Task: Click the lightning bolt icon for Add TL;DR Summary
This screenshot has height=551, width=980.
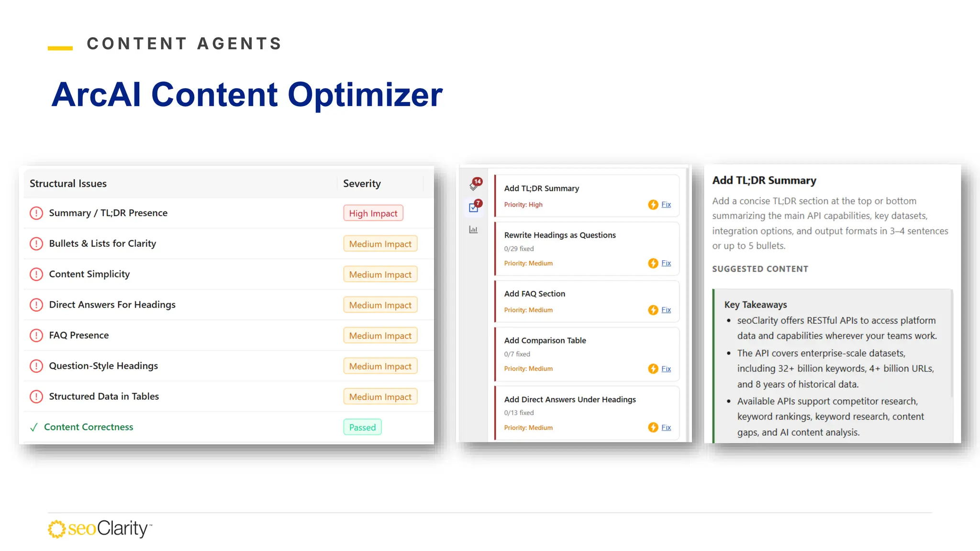Action: [653, 205]
